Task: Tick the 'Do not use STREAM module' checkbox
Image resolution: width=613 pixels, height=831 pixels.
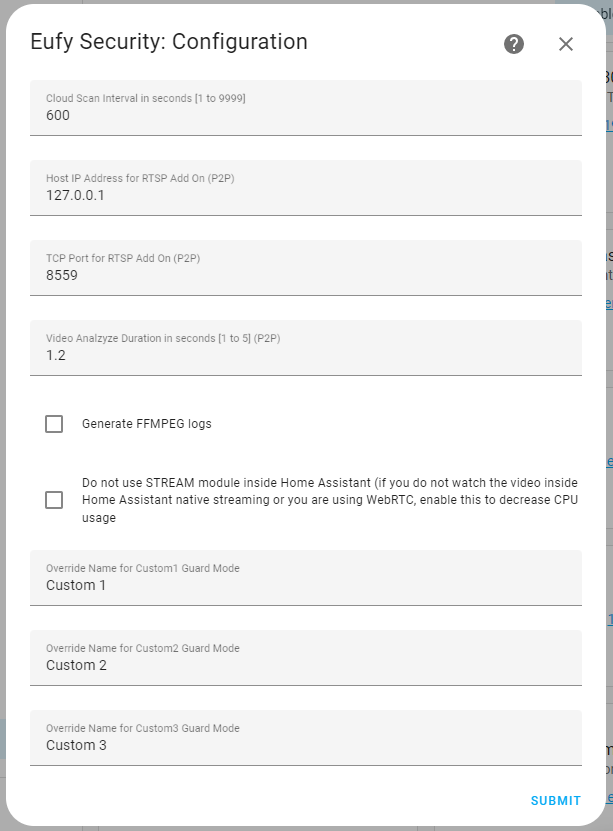Action: coord(54,500)
